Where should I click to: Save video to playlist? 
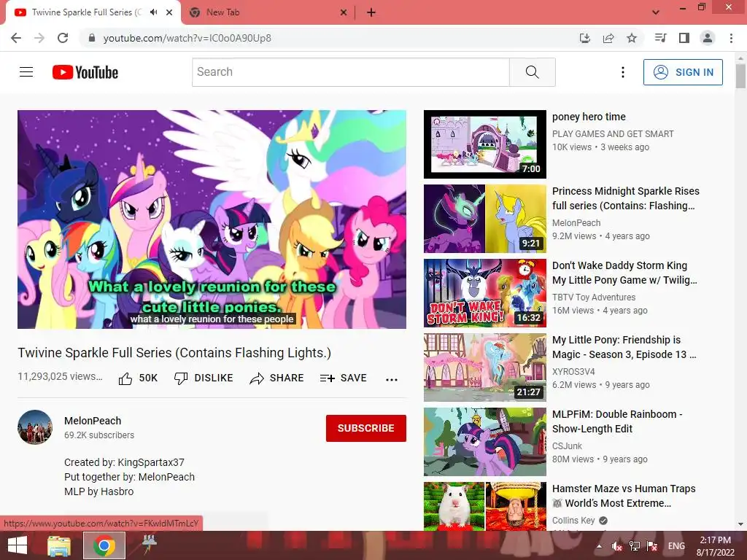click(x=344, y=378)
